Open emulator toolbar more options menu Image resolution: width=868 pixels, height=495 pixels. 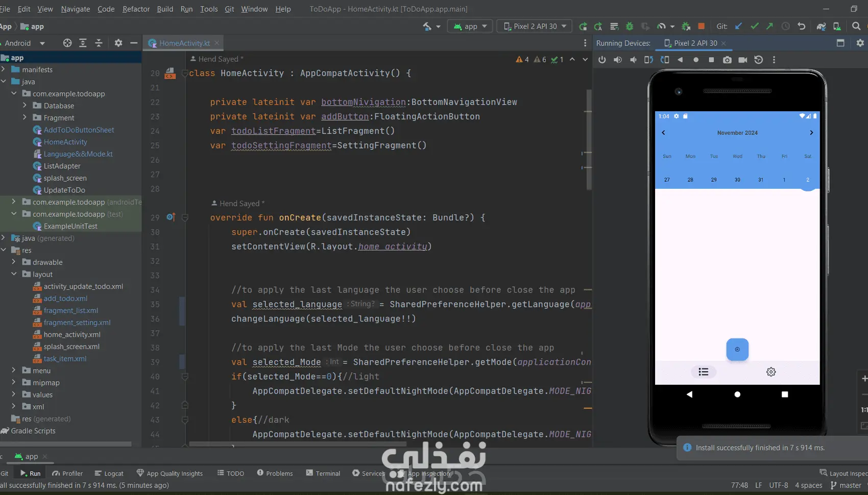click(x=774, y=60)
